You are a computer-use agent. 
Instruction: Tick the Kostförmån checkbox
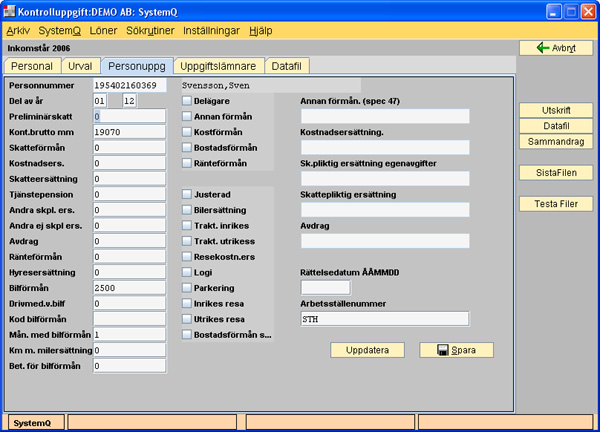[x=186, y=132]
